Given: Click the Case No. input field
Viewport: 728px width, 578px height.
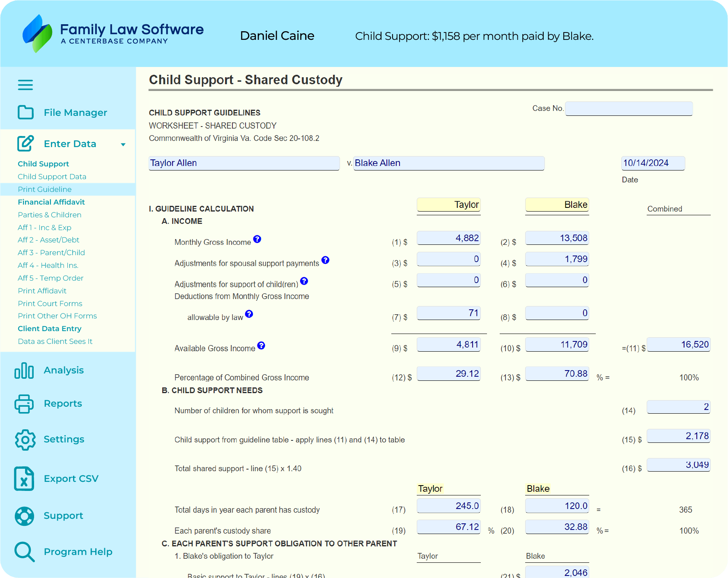Looking at the screenshot, I should tap(629, 109).
